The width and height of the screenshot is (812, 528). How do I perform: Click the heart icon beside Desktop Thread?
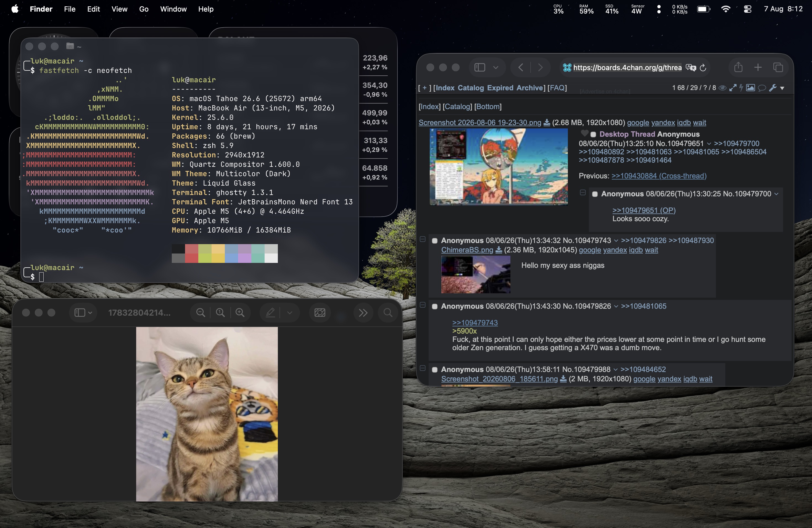[584, 133]
